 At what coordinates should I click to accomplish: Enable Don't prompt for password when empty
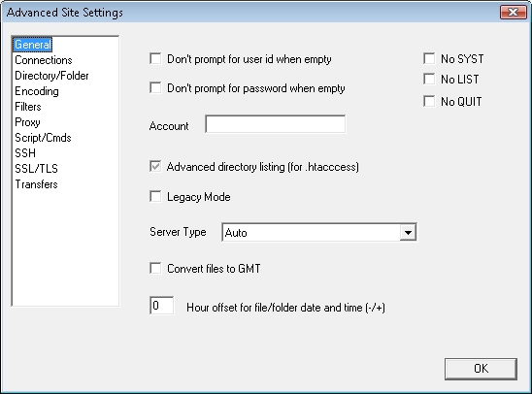tap(155, 87)
